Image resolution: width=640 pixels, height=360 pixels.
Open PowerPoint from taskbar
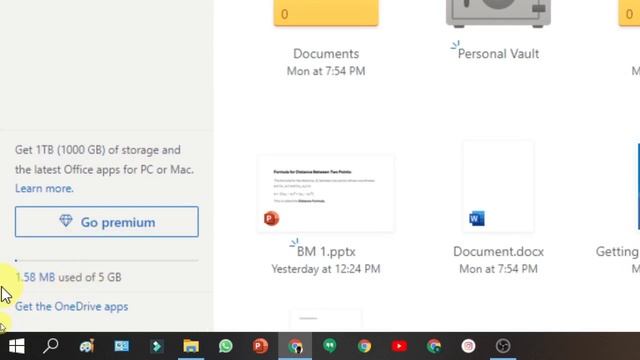(260, 346)
